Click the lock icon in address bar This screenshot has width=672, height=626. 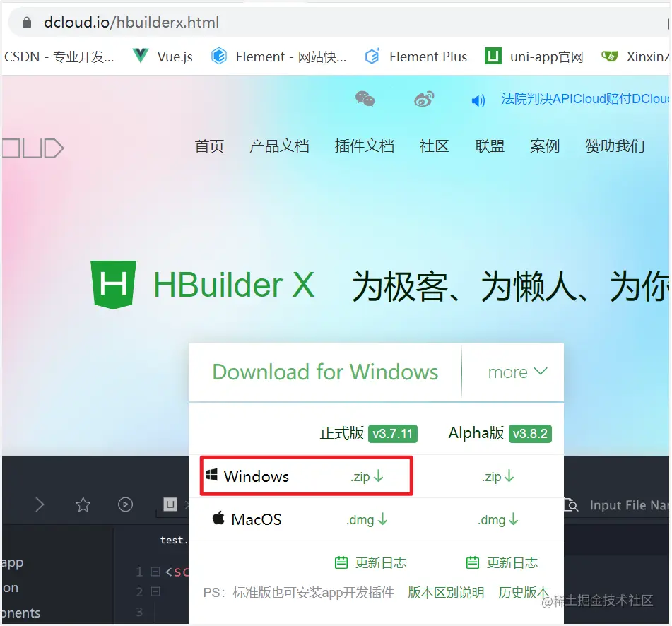coord(27,23)
